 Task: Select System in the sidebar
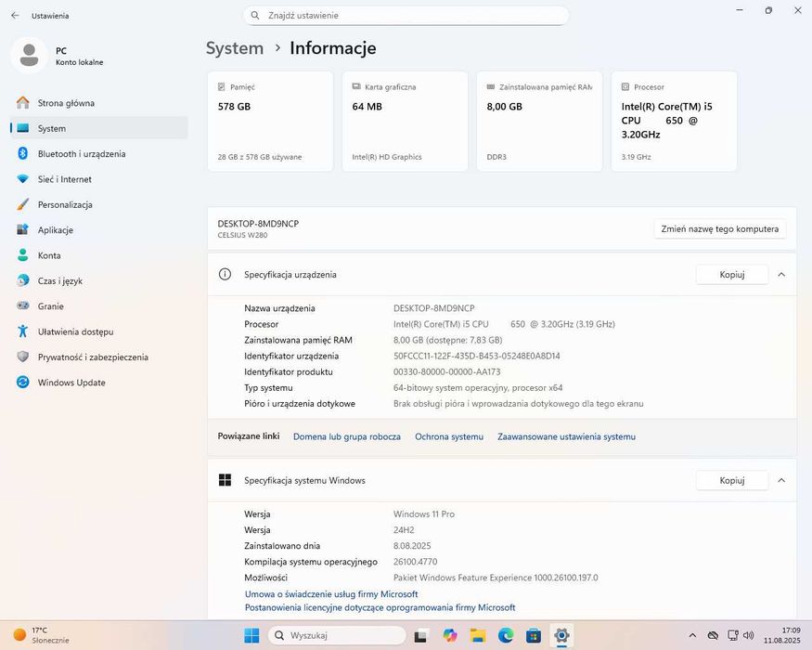click(99, 128)
